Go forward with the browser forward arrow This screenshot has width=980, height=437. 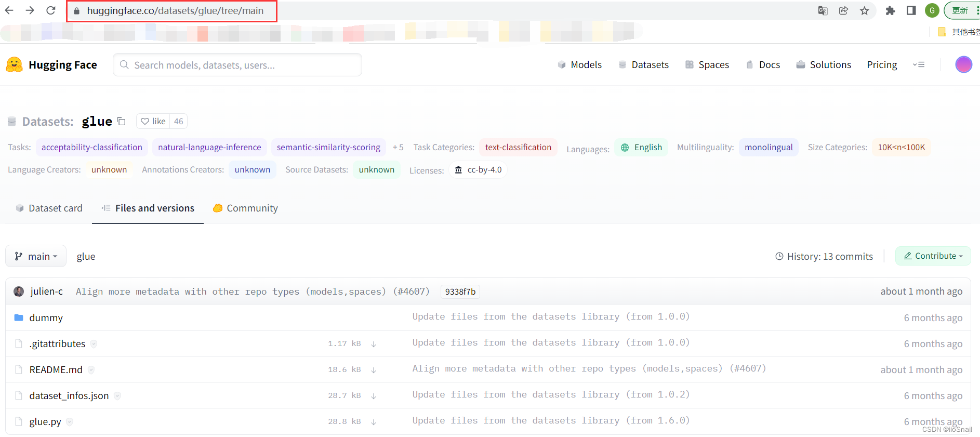click(30, 10)
